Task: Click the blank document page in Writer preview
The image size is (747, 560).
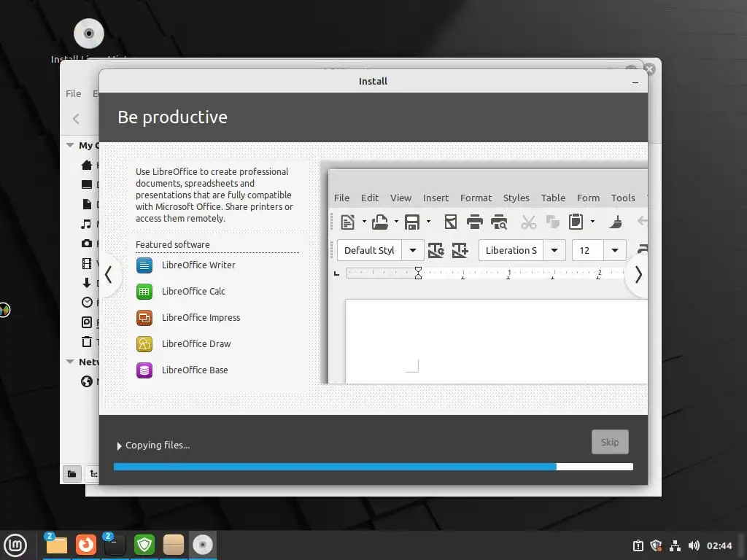Action: click(495, 341)
